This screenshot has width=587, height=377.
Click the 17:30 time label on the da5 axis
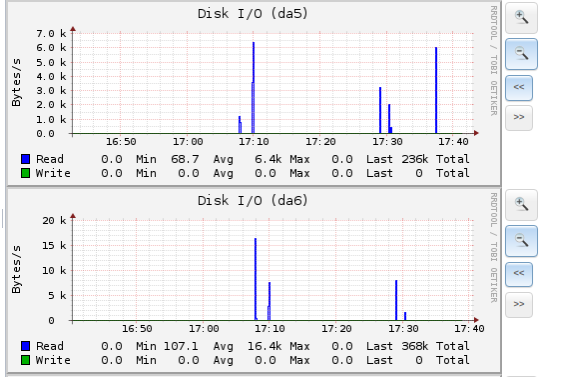click(x=387, y=142)
